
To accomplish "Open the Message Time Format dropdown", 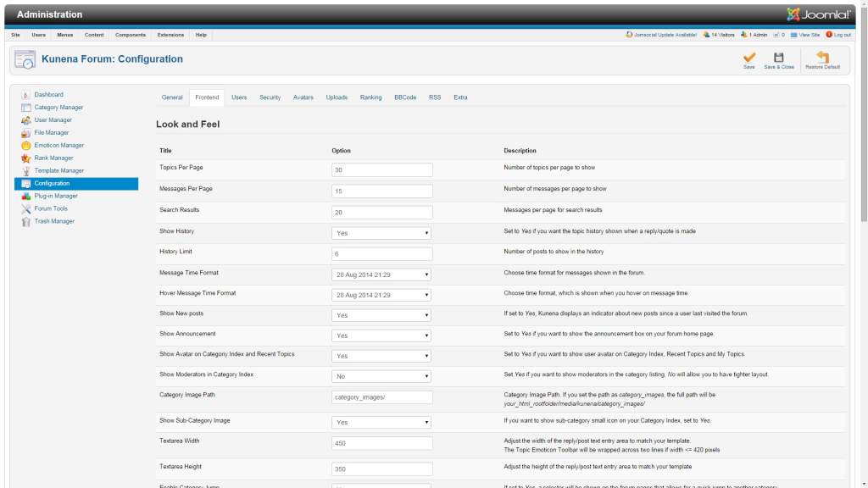I will (381, 274).
